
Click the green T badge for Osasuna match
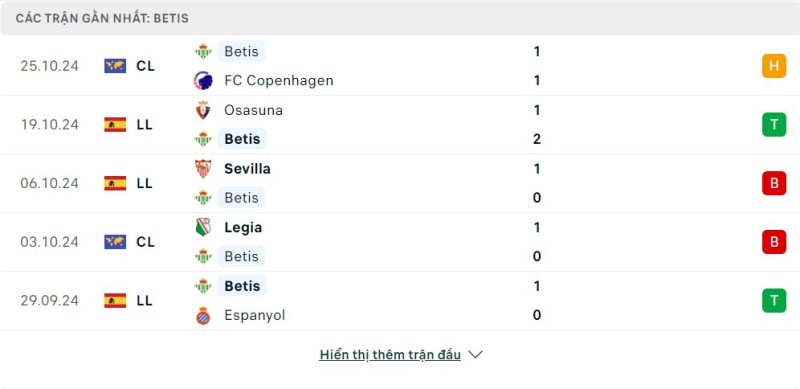[x=774, y=125]
